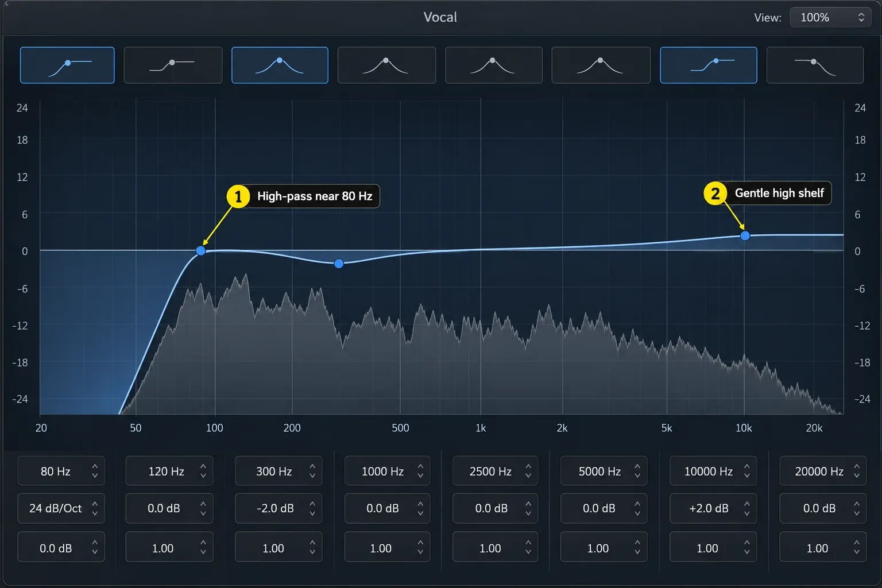Enable the bell band above the 5000 Hz column
This screenshot has width=882, height=588.
601,65
